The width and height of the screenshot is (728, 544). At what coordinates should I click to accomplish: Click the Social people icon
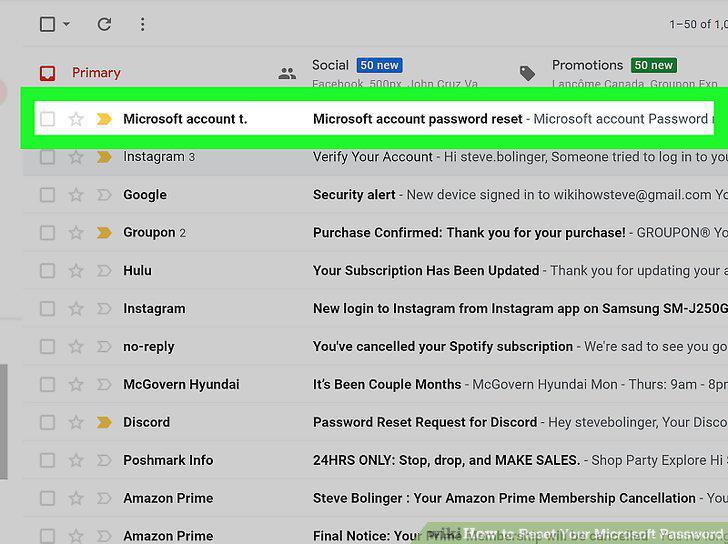click(x=287, y=73)
